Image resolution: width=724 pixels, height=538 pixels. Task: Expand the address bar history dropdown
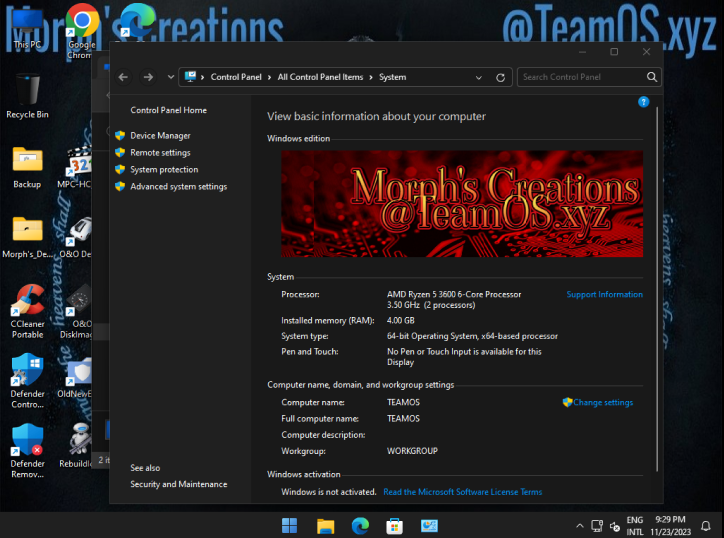click(479, 78)
